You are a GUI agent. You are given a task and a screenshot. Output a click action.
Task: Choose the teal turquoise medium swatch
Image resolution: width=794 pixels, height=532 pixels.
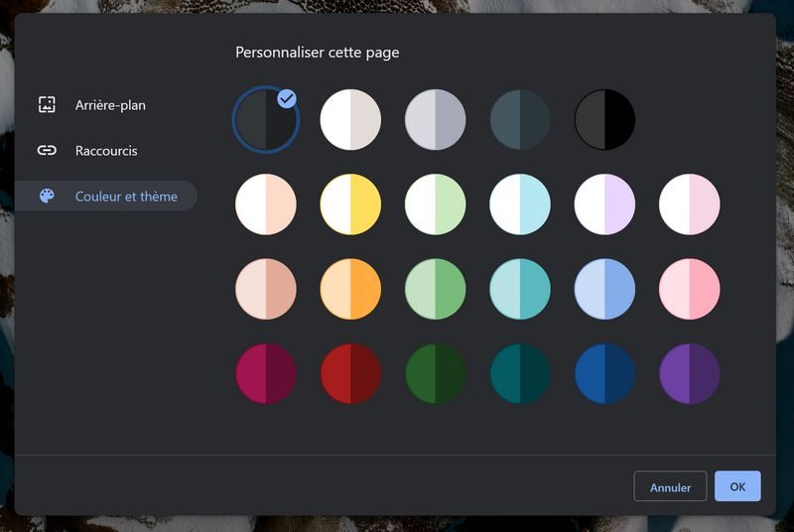pos(520,290)
